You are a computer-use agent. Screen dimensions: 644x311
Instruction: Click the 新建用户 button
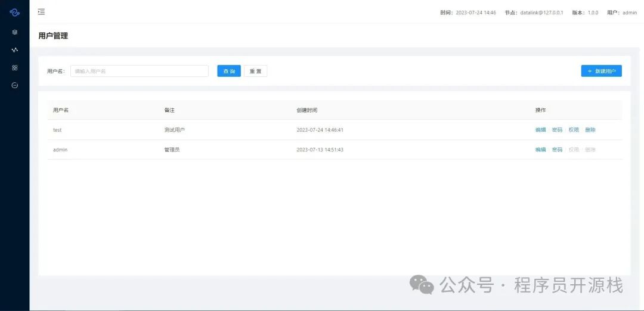pyautogui.click(x=601, y=71)
